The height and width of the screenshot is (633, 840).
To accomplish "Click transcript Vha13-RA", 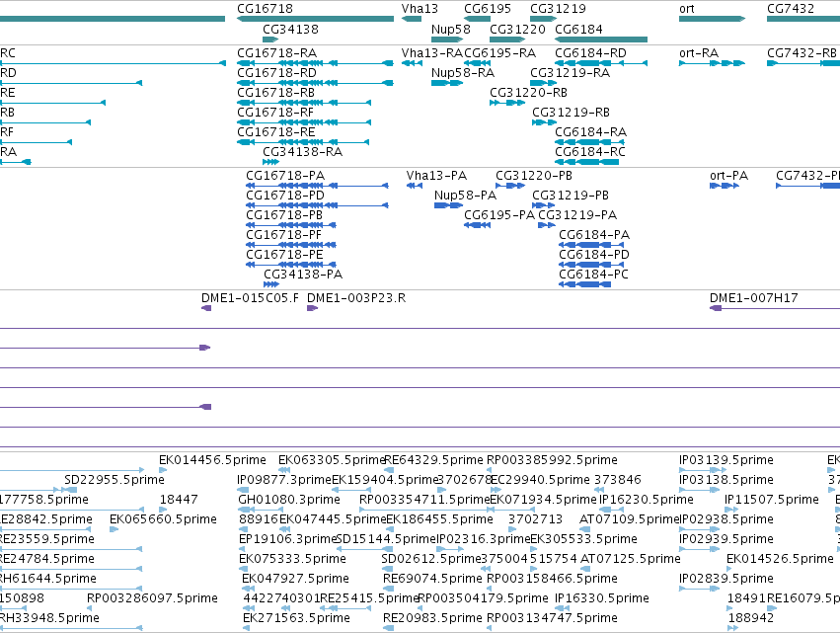I will click(x=431, y=53).
